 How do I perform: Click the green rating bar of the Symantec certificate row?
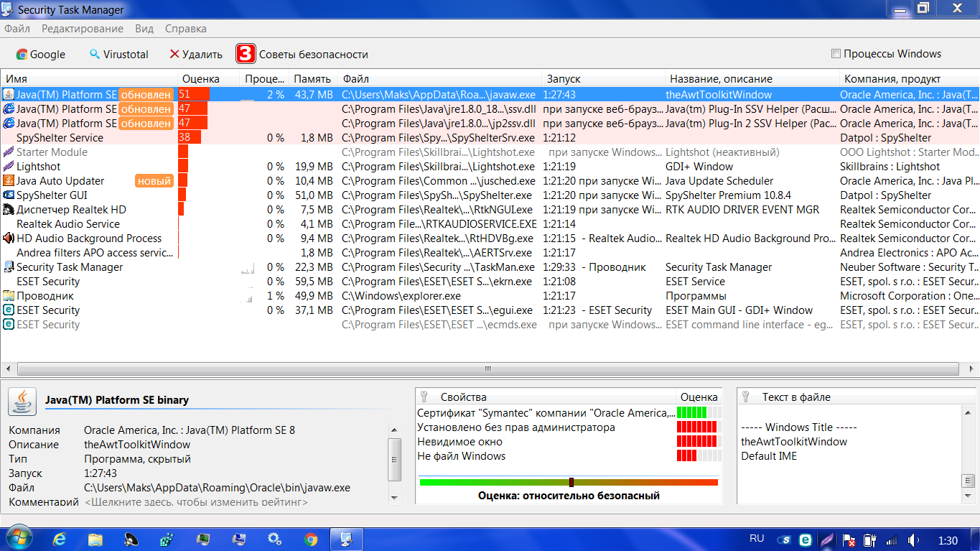coord(699,412)
